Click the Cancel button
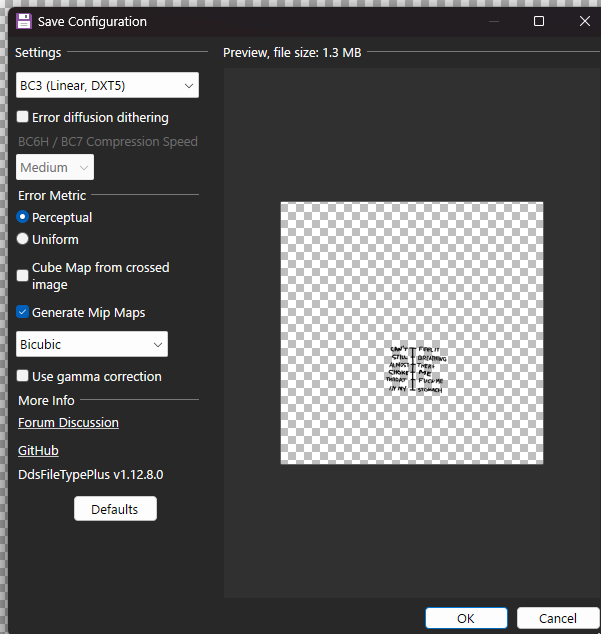601x634 pixels. pos(558,618)
